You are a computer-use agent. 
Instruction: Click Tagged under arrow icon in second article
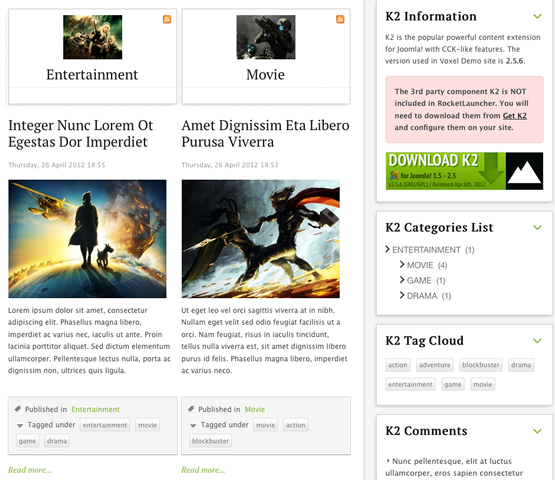(193, 425)
